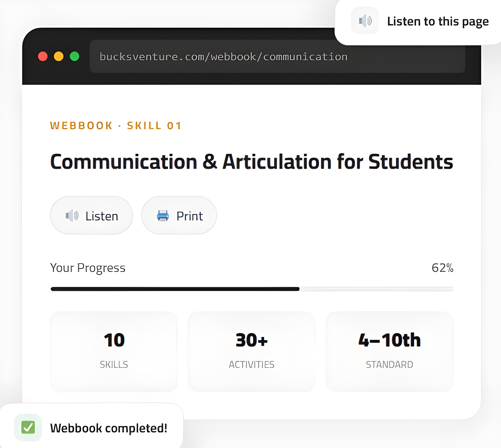The image size is (501, 448).
Task: Click the yellow window dot
Action: [x=59, y=56]
